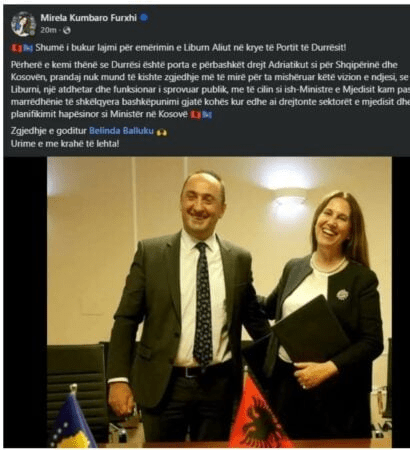Click the blue verified badge
410x450 pixels.
coord(144,17)
